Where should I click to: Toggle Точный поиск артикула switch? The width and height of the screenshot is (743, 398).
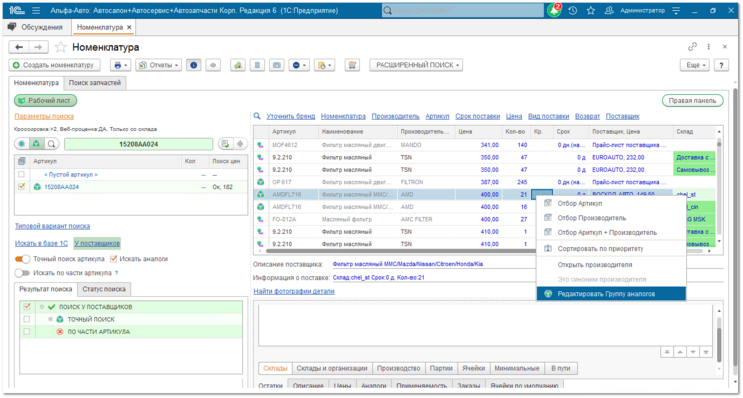click(22, 259)
